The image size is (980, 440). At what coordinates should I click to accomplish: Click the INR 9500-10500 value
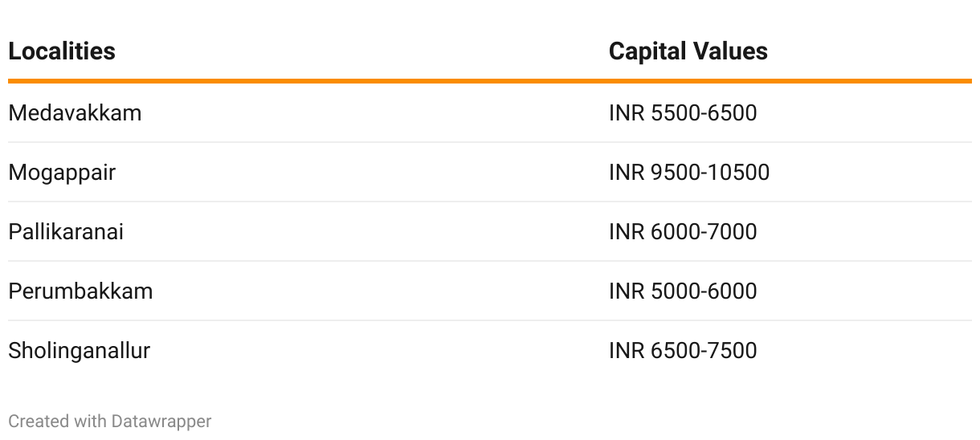pyautogui.click(x=688, y=173)
